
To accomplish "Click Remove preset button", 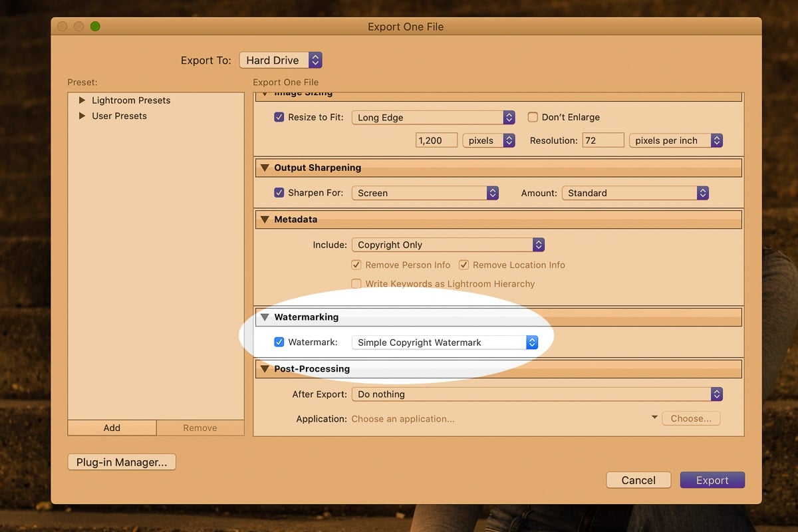I will (x=200, y=428).
